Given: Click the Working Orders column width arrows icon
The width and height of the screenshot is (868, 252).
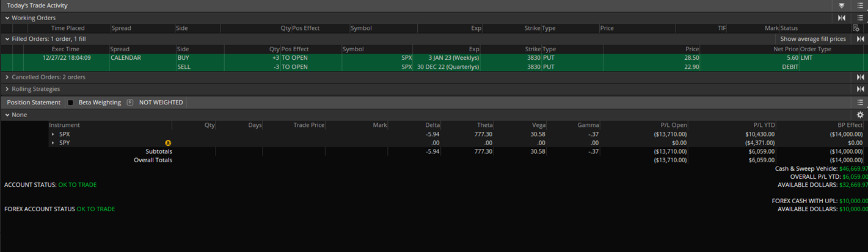Looking at the screenshot, I should tap(842, 18).
